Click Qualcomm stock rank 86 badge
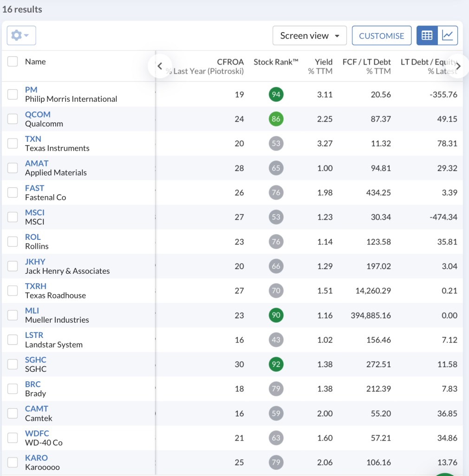 276,119
